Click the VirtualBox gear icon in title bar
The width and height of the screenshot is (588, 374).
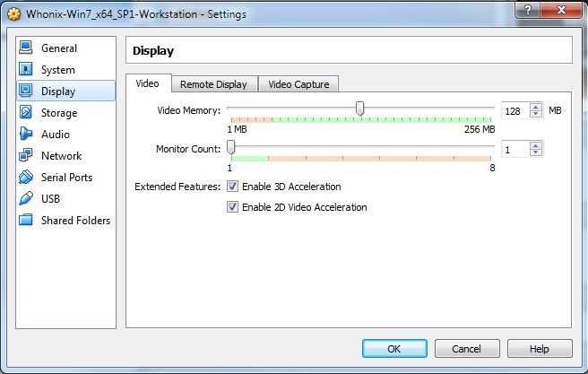point(13,14)
